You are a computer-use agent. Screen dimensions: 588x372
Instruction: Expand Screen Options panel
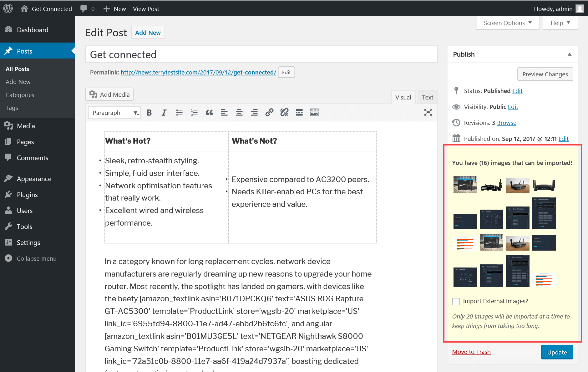point(508,23)
